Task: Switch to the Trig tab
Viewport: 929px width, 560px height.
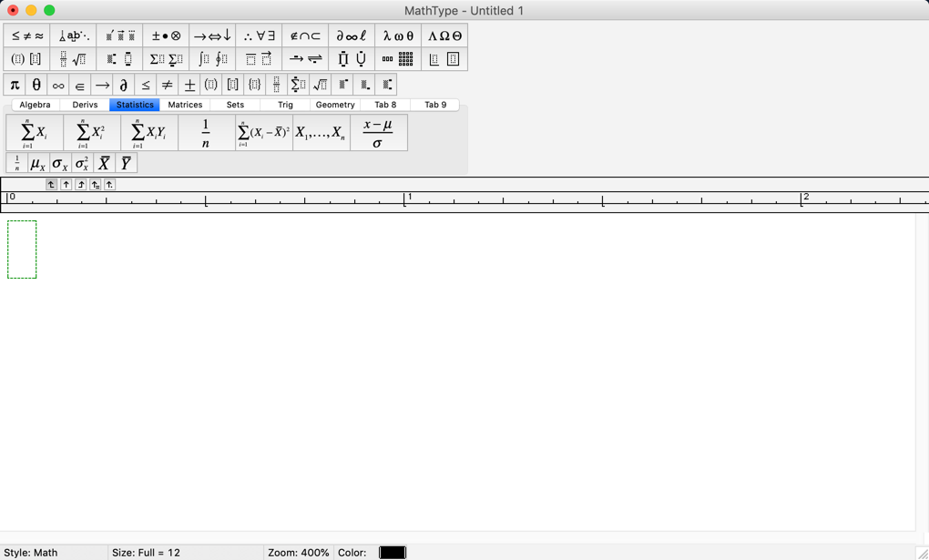Action: [x=285, y=104]
